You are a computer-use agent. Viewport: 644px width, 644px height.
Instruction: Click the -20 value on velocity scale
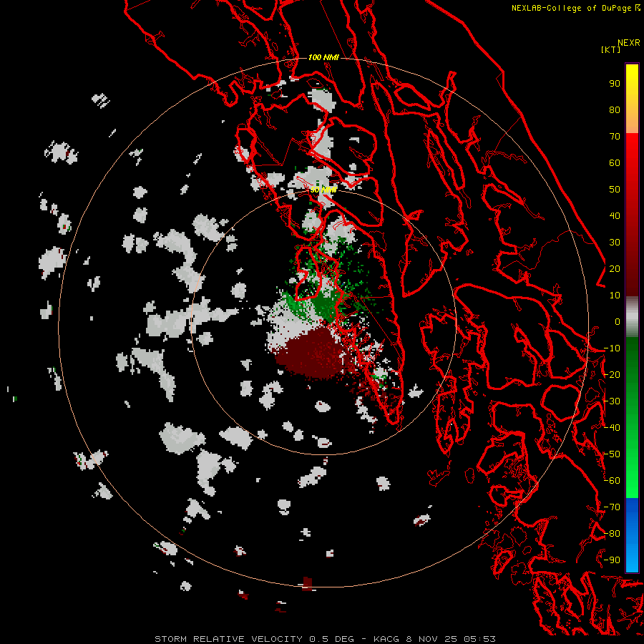pos(612,374)
